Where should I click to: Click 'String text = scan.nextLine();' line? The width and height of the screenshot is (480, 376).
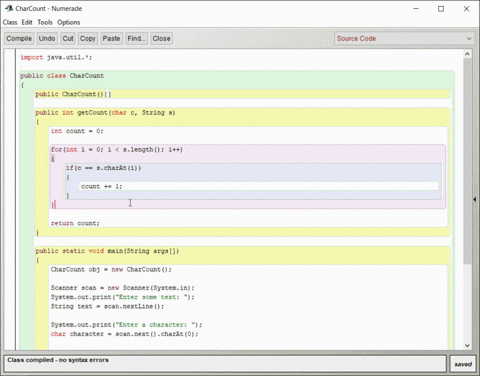pyautogui.click(x=107, y=306)
